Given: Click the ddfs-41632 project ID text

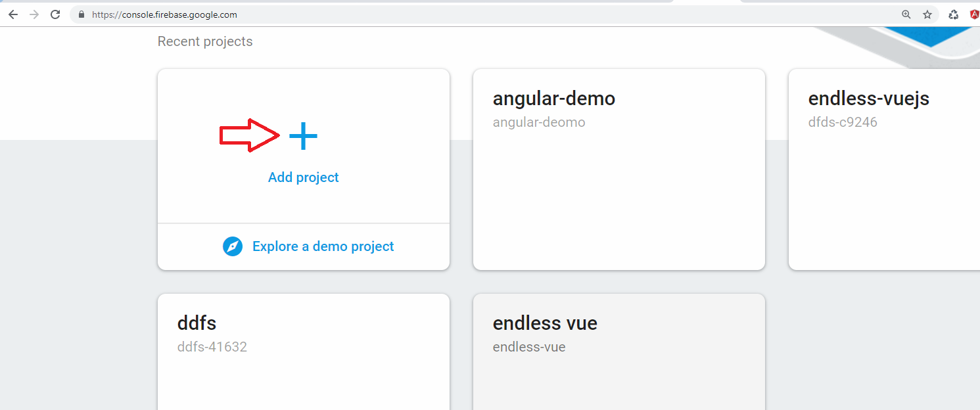Looking at the screenshot, I should (x=212, y=347).
